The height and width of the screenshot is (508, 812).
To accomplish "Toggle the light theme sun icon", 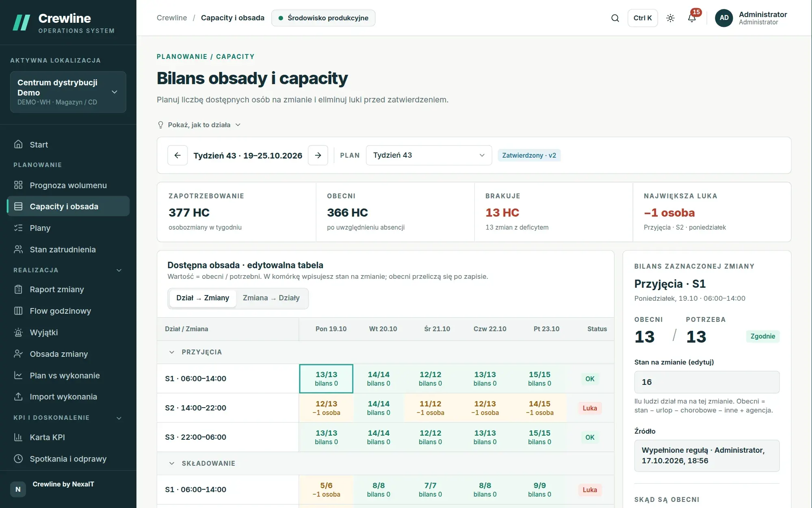I will (670, 18).
